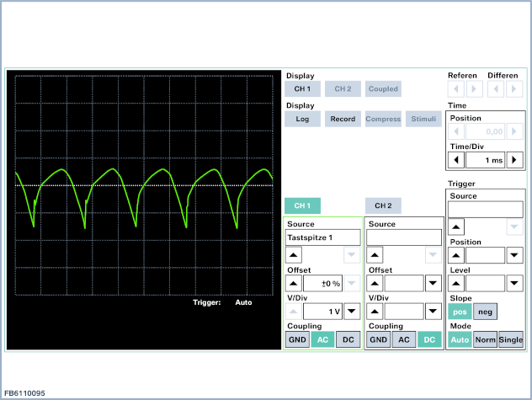Image resolution: width=532 pixels, height=400 pixels.
Task: Click the Coupled display button
Action: (383, 89)
